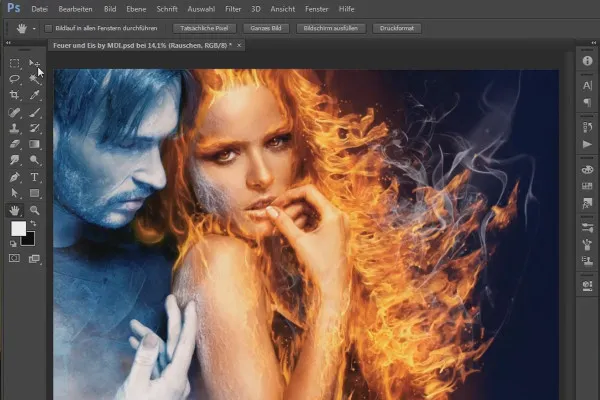Select the History Brush tool
This screenshot has height=400, width=600.
tap(34, 128)
